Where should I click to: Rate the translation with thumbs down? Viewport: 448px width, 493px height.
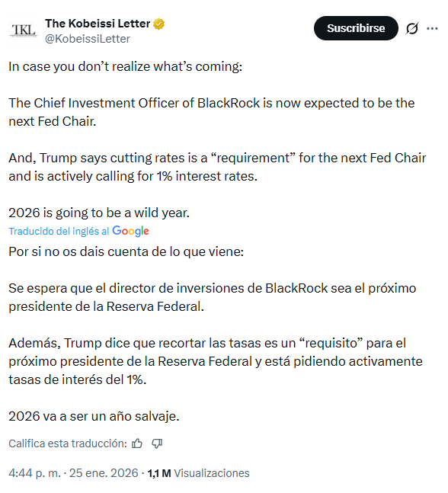157,443
